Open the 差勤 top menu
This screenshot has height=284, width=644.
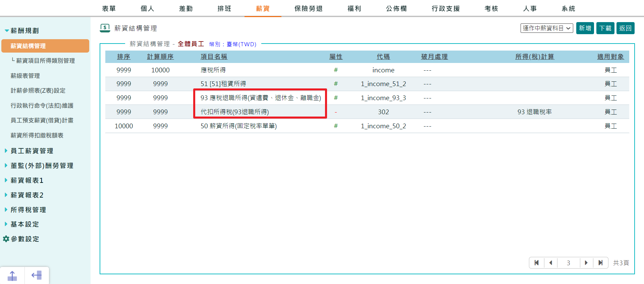tap(186, 8)
